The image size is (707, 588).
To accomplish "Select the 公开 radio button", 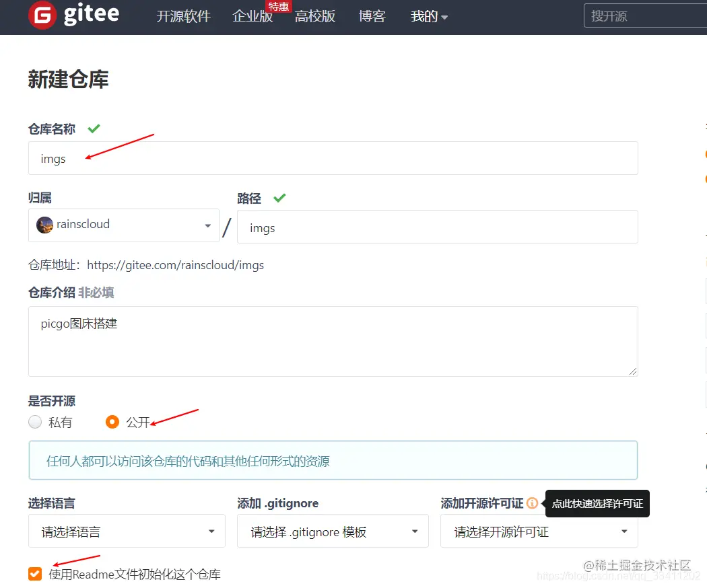I will (112, 422).
